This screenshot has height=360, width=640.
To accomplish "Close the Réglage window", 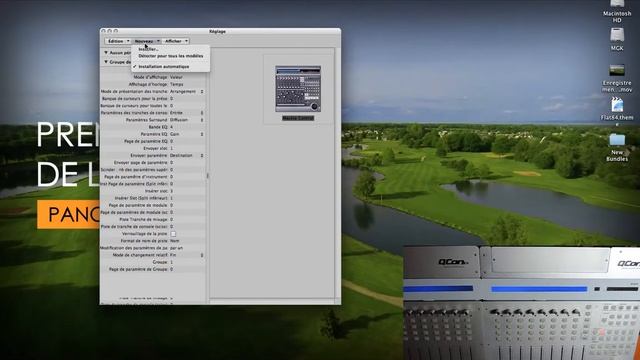I will pos(104,31).
